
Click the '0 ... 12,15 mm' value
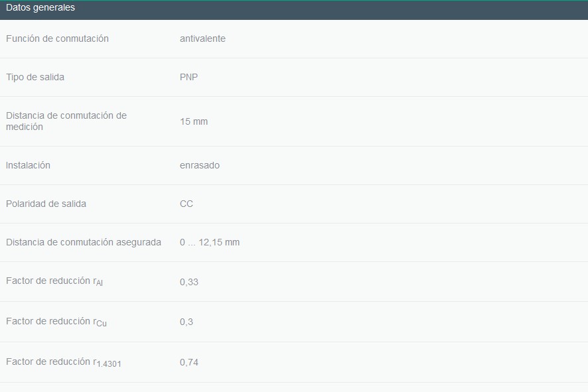[x=210, y=243]
